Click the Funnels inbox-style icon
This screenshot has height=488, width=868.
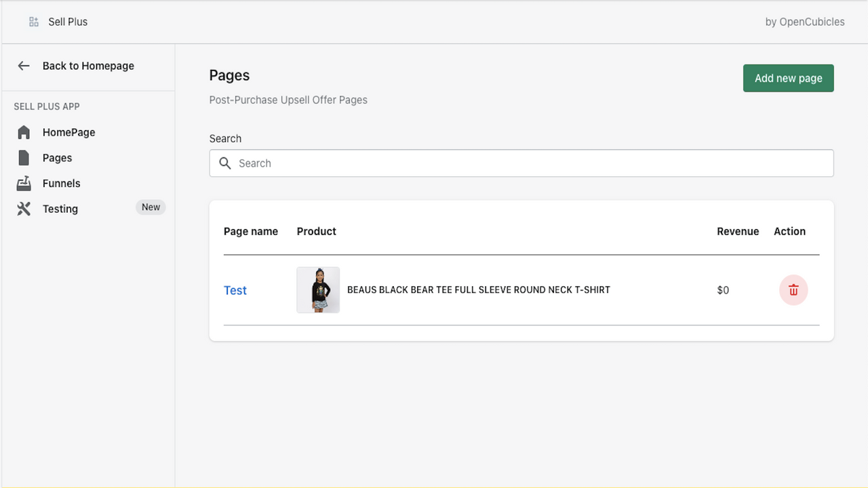(x=24, y=183)
